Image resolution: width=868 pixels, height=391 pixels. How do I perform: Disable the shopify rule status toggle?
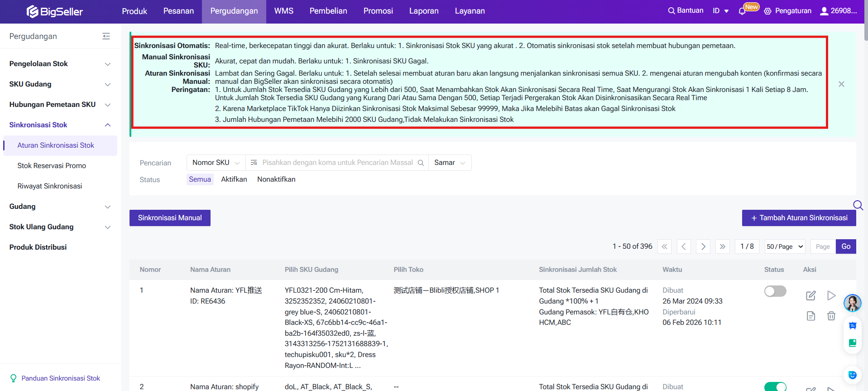point(775,386)
